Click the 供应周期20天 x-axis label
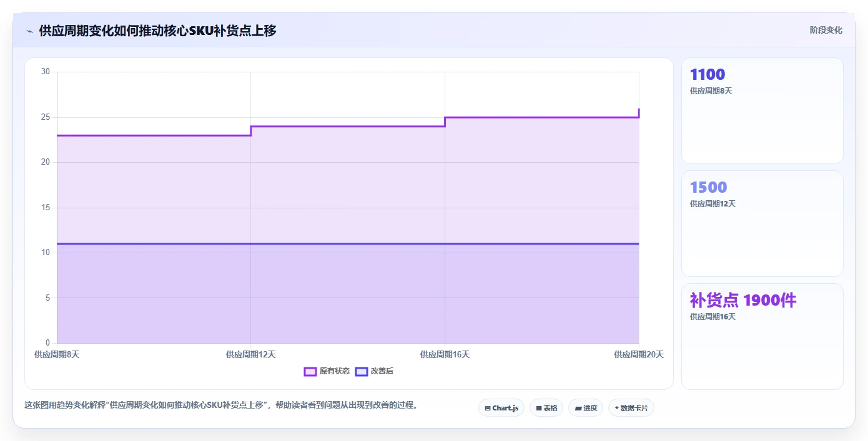 (x=639, y=354)
